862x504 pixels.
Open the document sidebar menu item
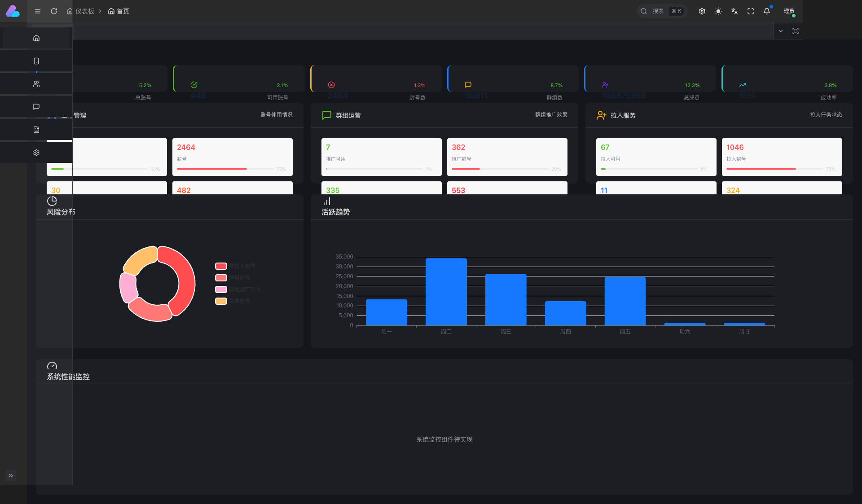pos(36,130)
